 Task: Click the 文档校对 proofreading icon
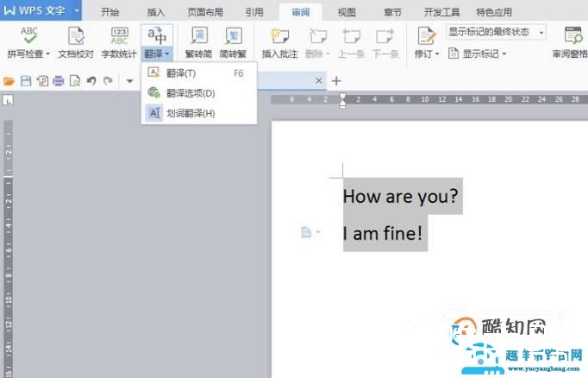(76, 36)
